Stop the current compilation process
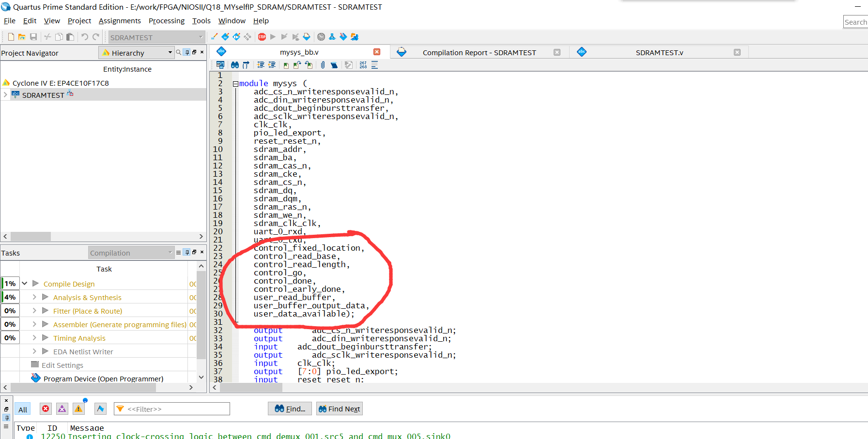 click(x=262, y=36)
